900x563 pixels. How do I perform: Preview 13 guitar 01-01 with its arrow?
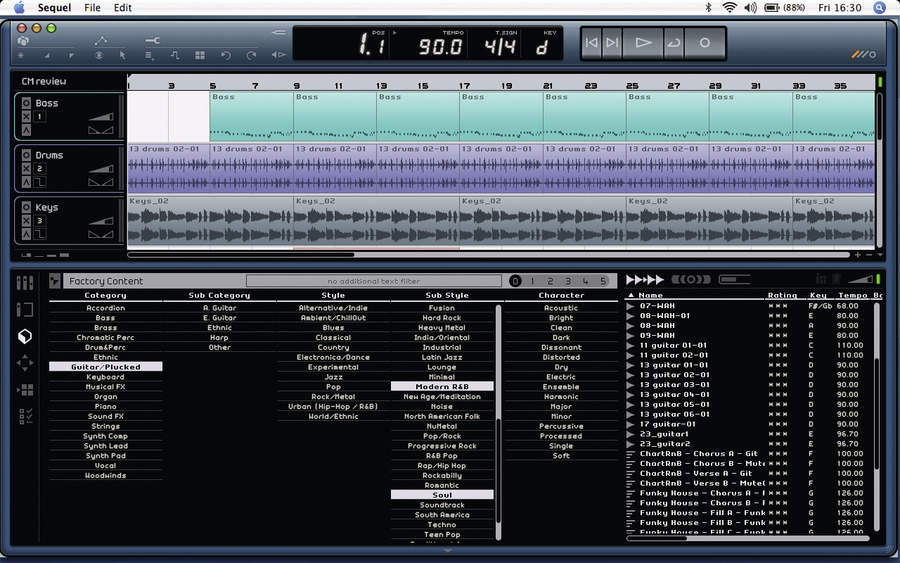[631, 365]
